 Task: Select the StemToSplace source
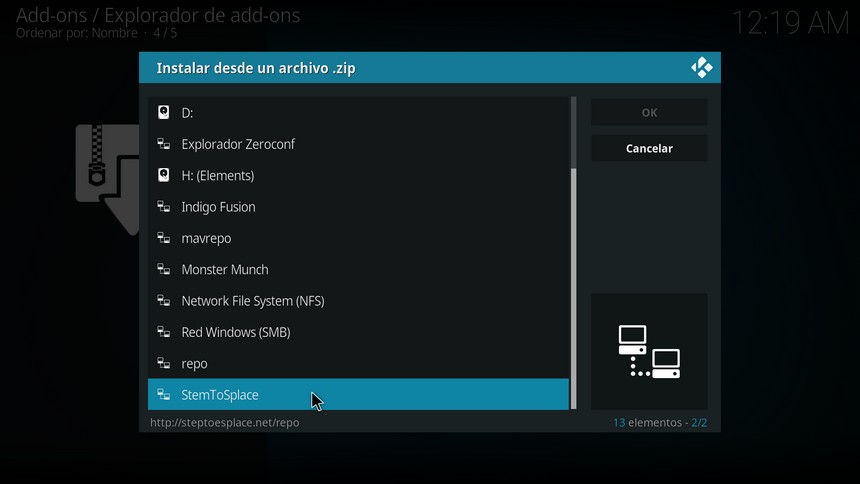coord(358,394)
